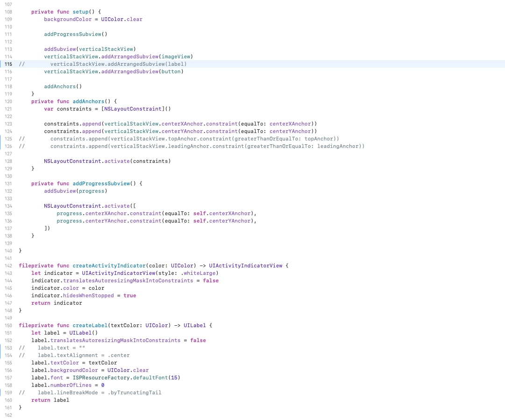Click line number 160 in the gutter
Viewport: 505px width, 420px height.
8,400
